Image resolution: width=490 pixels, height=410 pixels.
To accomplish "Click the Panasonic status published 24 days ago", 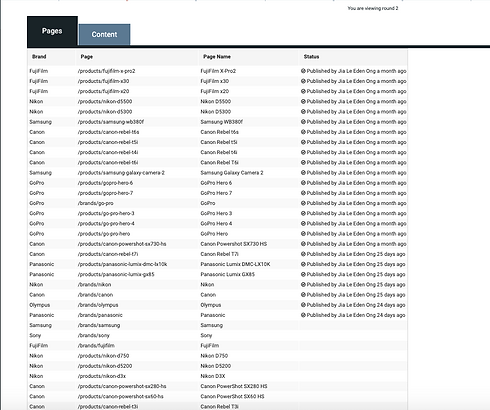I will pos(353,315).
